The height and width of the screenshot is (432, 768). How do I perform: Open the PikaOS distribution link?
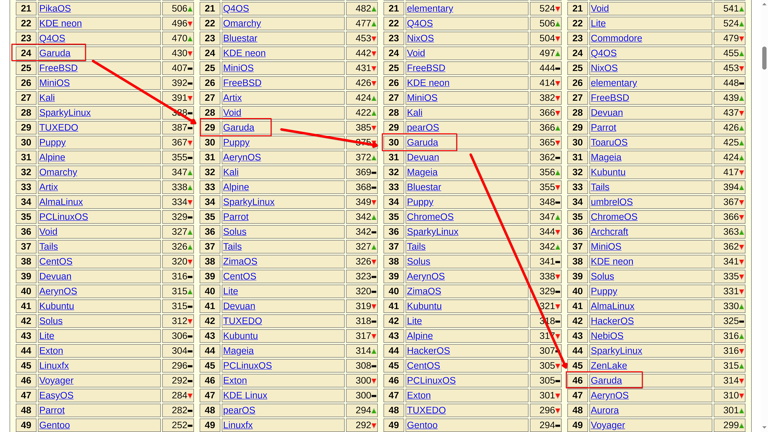(x=55, y=8)
